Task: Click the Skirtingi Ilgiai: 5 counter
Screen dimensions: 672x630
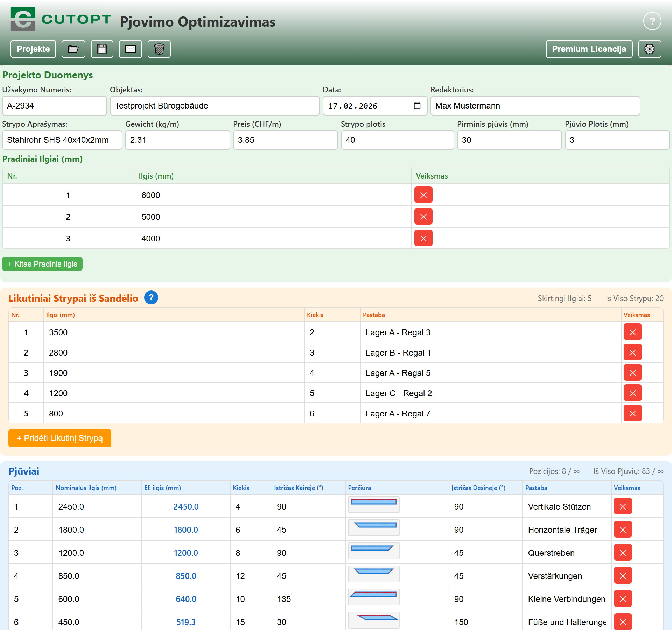Action: tap(565, 298)
